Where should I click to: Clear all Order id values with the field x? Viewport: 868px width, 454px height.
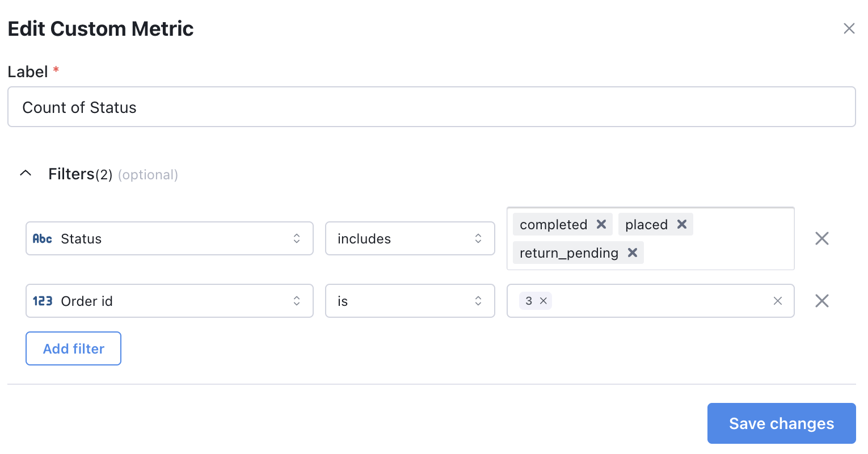(x=778, y=301)
